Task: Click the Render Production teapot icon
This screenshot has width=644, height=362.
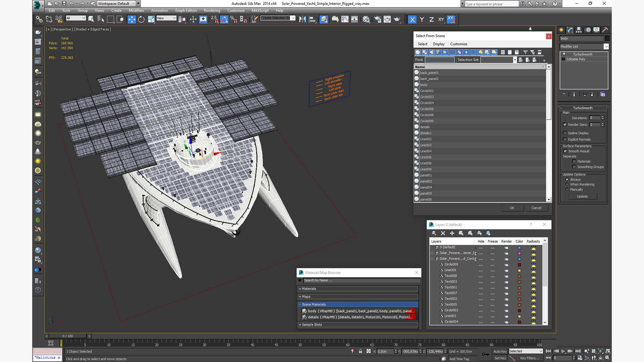Action: pos(397,19)
